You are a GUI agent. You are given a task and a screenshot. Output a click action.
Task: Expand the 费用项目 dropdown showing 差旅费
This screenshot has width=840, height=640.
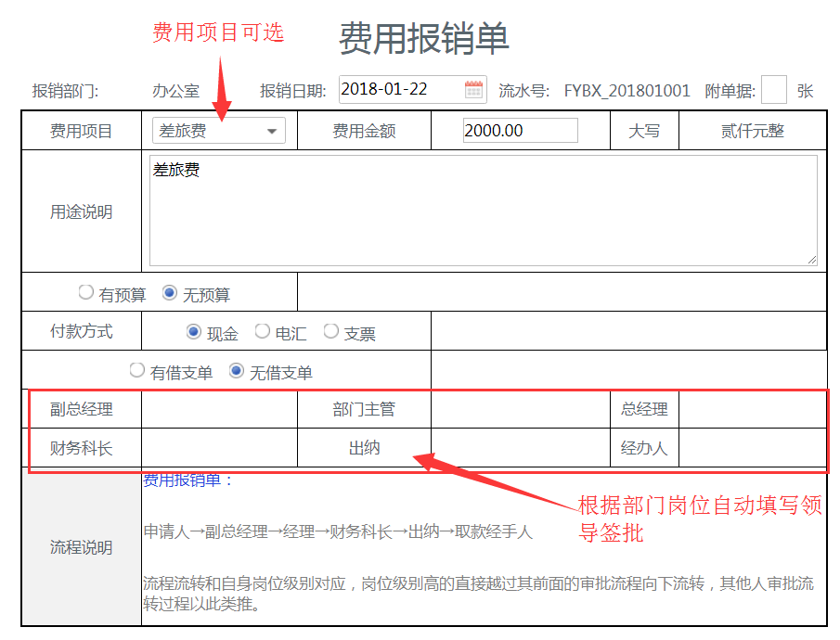(x=219, y=131)
